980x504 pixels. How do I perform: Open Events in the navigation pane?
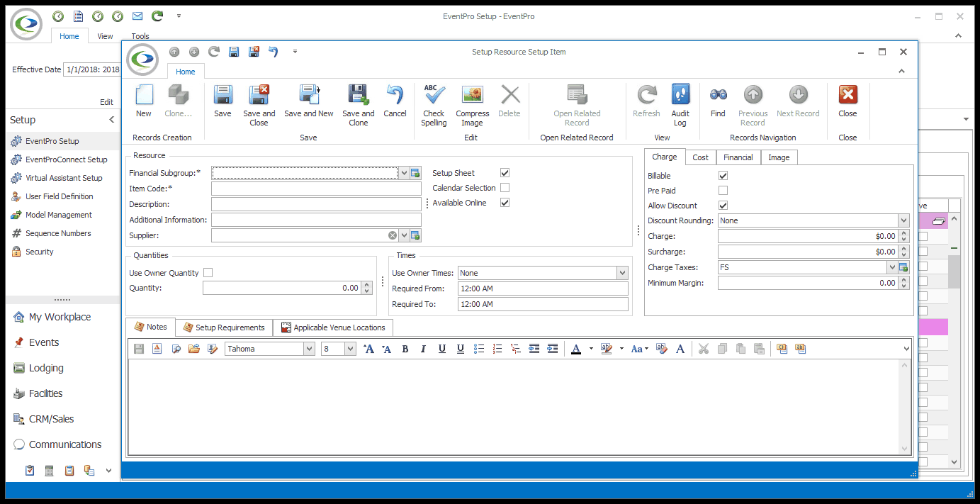pos(44,342)
